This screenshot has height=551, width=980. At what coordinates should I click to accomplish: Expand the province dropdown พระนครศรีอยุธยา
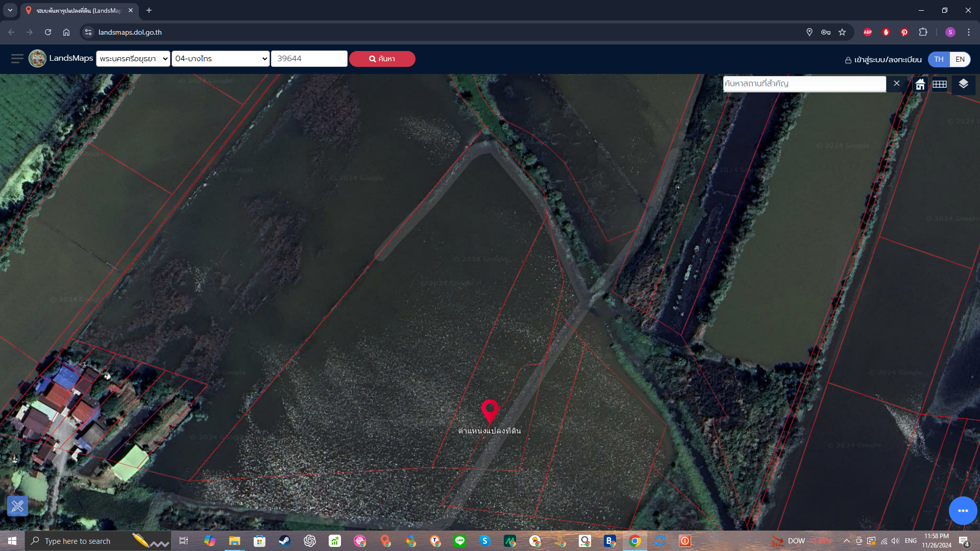133,59
